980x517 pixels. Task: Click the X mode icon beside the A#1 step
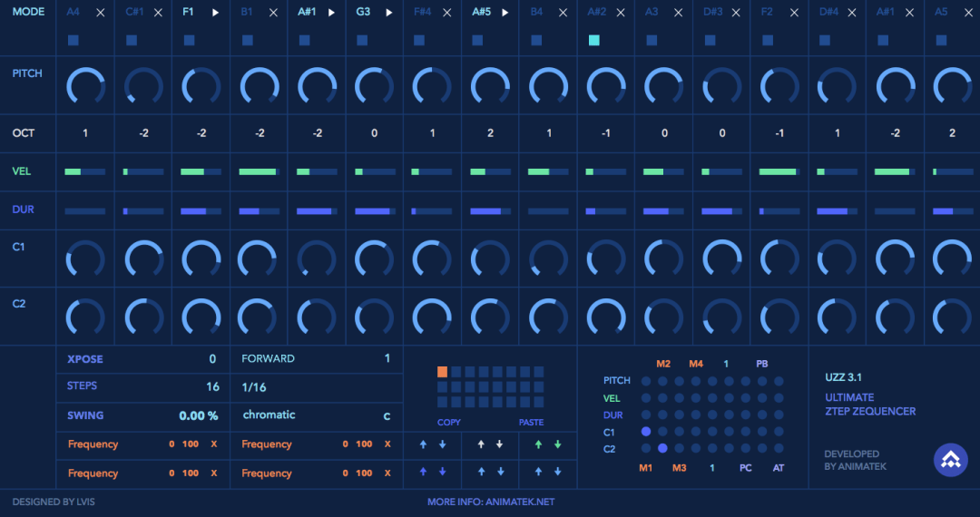pos(910,13)
